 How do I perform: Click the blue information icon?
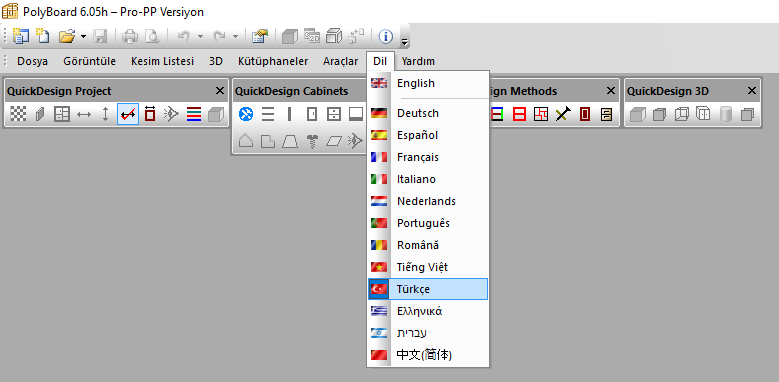pyautogui.click(x=386, y=36)
